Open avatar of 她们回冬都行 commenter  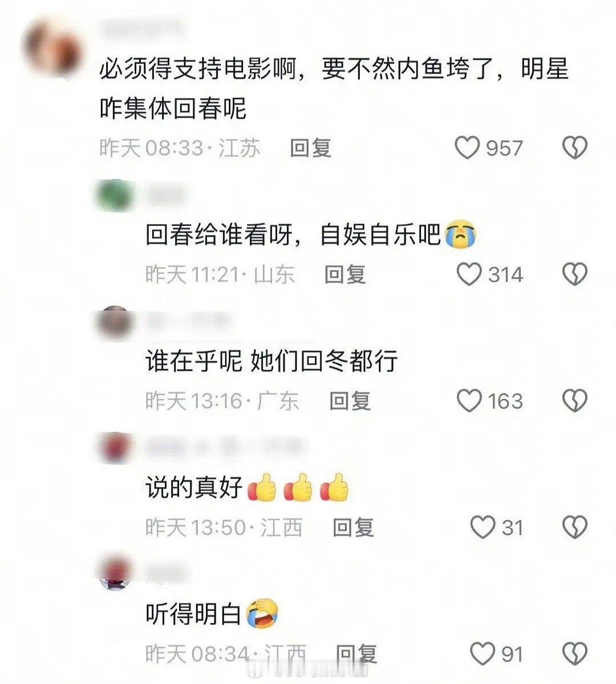coord(115,323)
